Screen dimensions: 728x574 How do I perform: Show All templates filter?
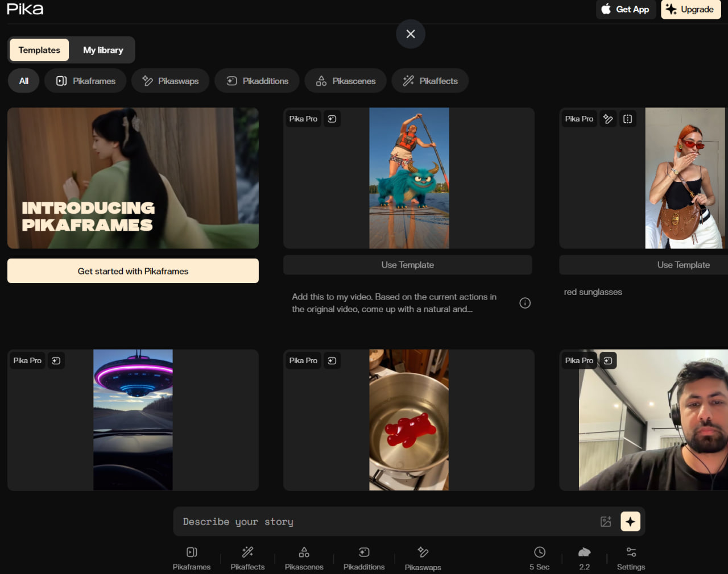pyautogui.click(x=23, y=81)
